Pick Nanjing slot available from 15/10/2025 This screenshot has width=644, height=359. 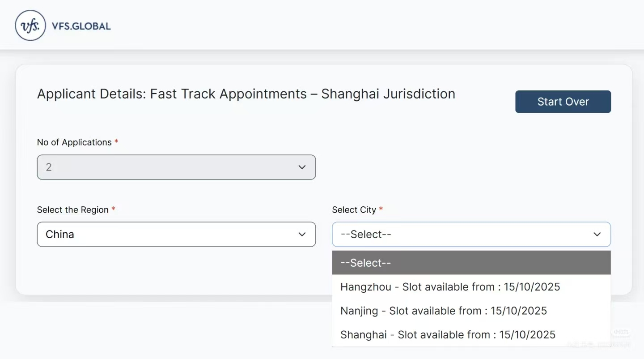[x=443, y=311]
